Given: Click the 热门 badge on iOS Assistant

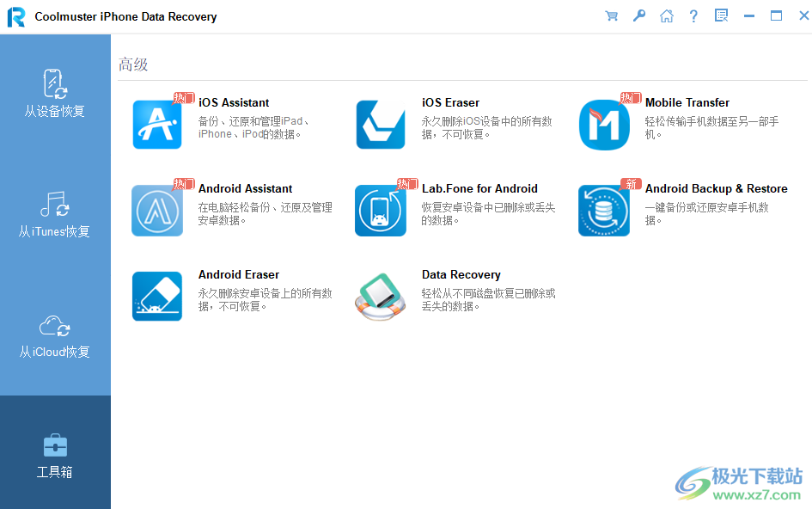Looking at the screenshot, I should pos(184,98).
